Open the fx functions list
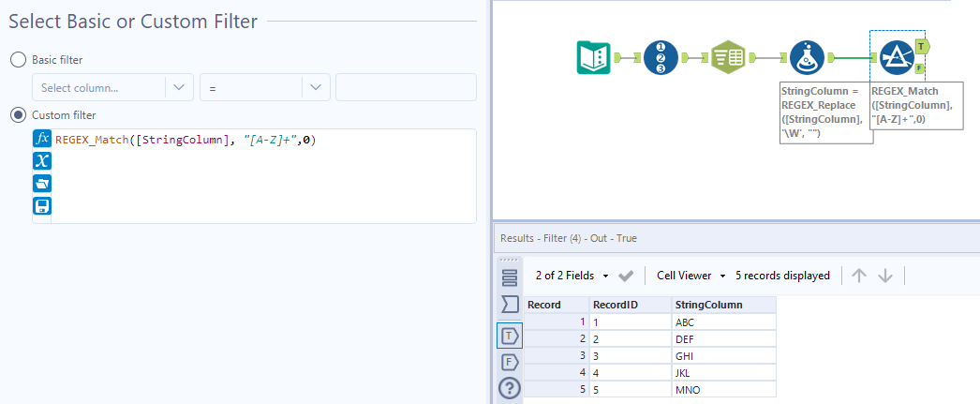The height and width of the screenshot is (404, 980). (x=41, y=139)
